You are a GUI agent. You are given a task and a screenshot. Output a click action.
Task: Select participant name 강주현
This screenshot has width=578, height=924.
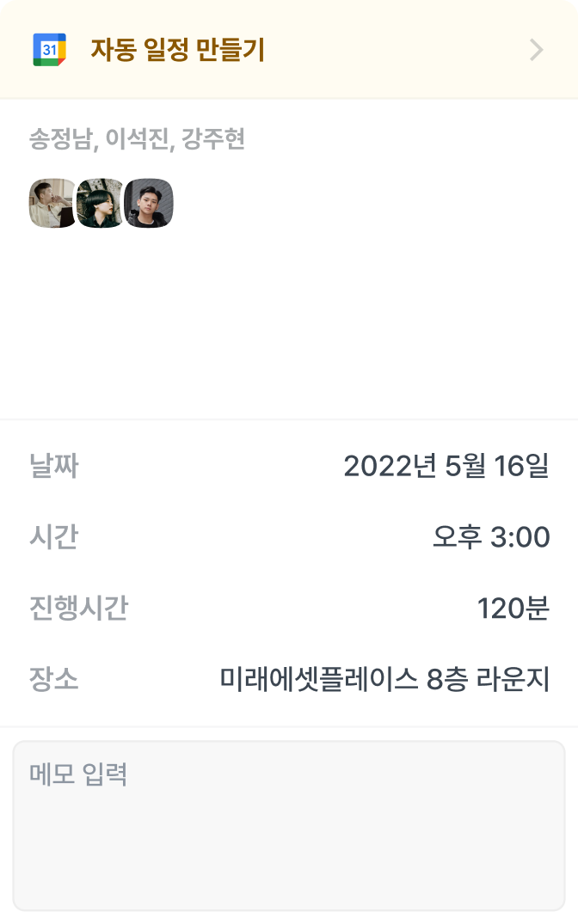point(213,139)
